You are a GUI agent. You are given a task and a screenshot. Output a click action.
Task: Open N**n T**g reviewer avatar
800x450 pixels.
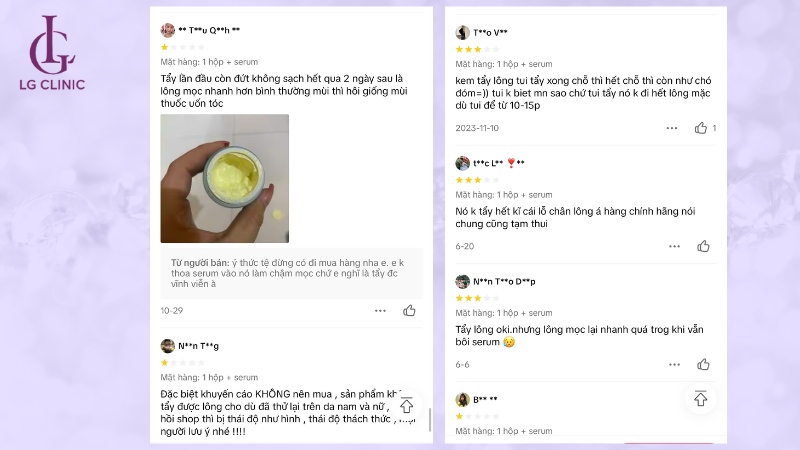[167, 346]
